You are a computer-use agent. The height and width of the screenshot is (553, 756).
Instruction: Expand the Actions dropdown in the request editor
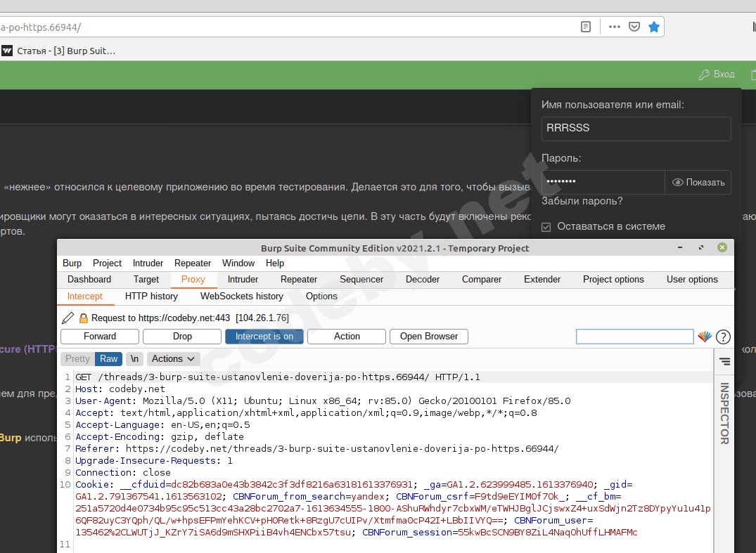coord(173,359)
